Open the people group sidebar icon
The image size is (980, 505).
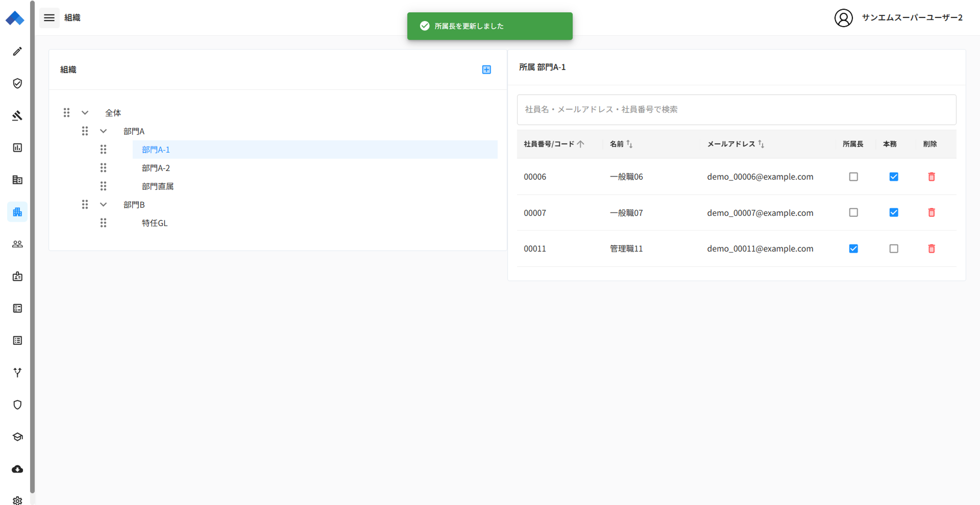[x=17, y=244]
